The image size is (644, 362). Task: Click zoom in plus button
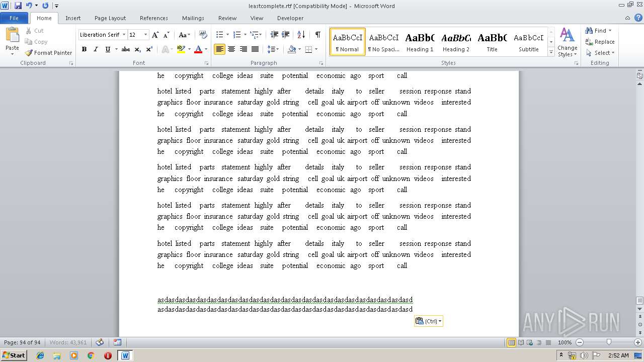(x=638, y=342)
